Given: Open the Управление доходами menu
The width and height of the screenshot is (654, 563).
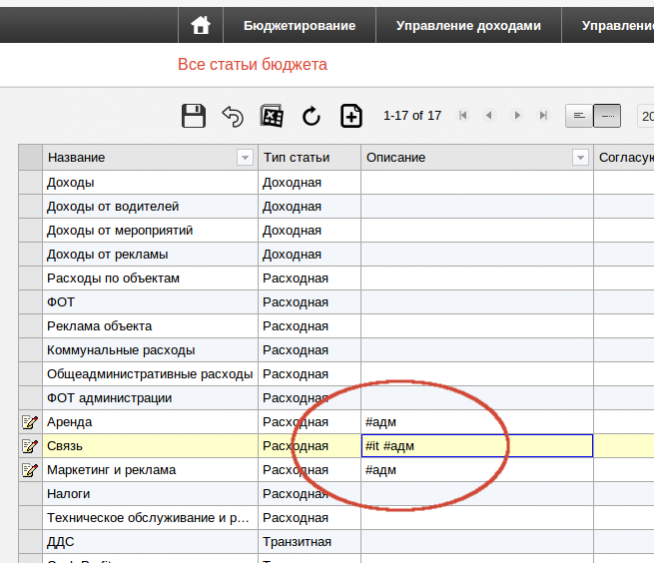Looking at the screenshot, I should pyautogui.click(x=468, y=26).
